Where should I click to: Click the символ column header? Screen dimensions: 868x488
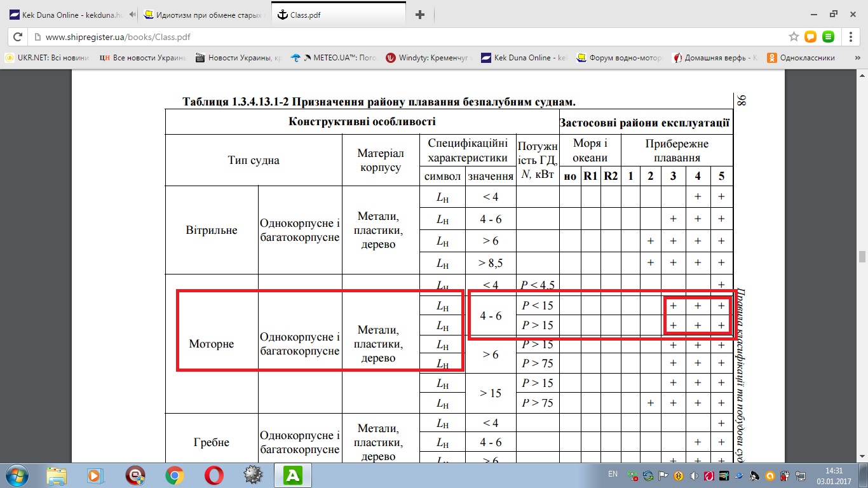[x=442, y=176]
